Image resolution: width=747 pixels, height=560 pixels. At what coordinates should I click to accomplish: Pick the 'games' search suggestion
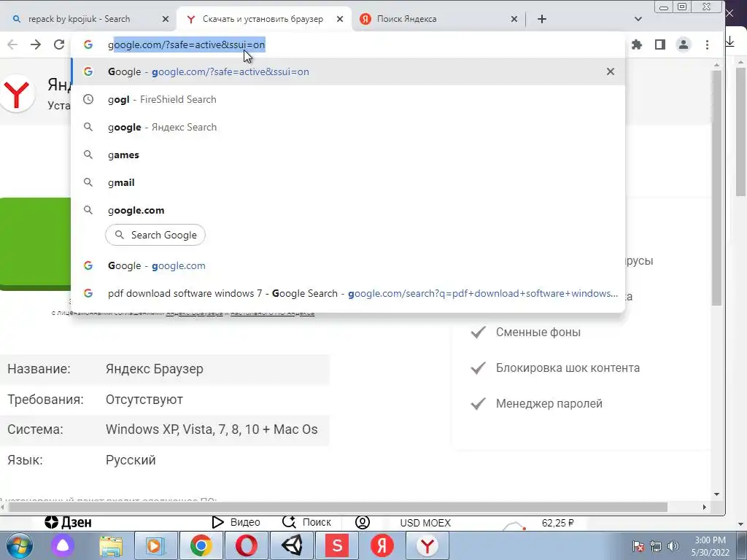point(348,155)
